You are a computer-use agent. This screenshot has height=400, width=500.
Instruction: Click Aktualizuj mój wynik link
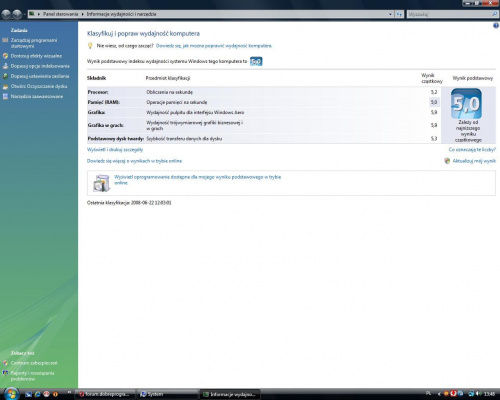point(474,161)
